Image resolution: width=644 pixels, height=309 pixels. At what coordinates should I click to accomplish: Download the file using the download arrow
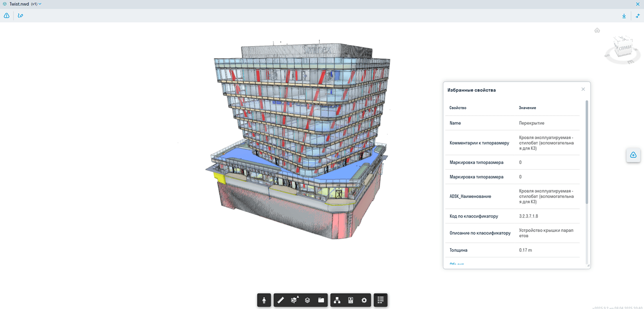[x=624, y=16]
